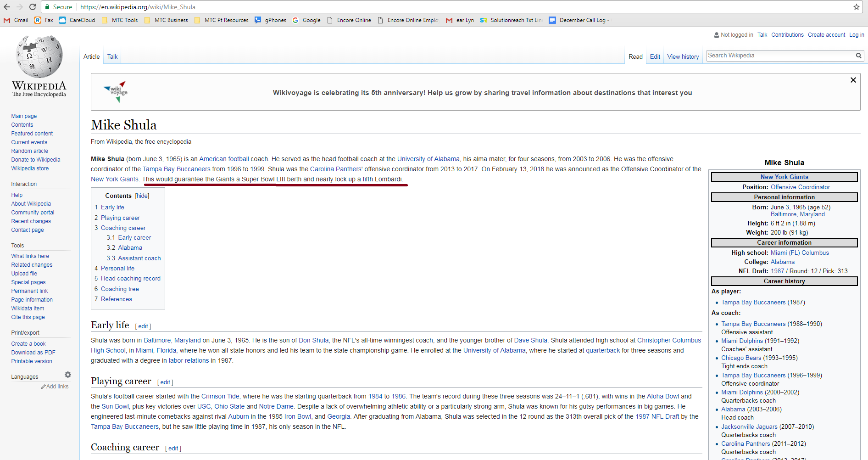Viewport: 868px width, 460px height.
Task: Open What links here tool
Action: click(30, 256)
